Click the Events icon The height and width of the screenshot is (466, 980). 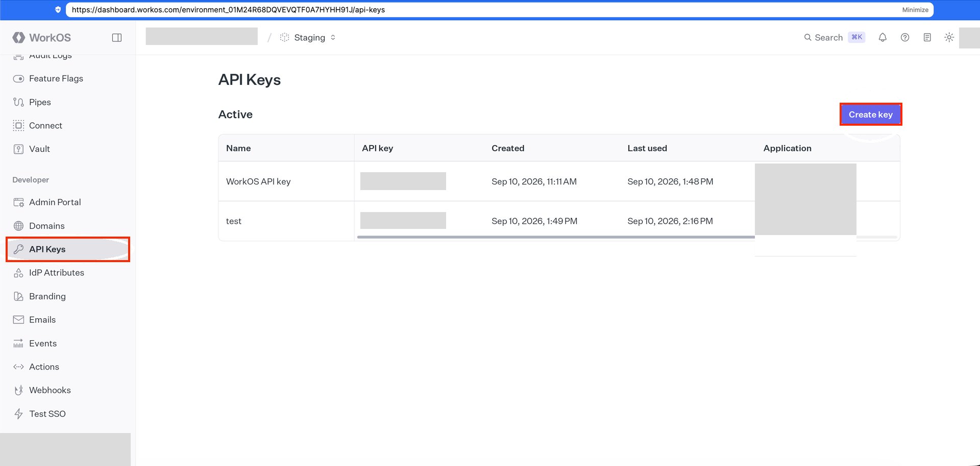click(x=18, y=343)
